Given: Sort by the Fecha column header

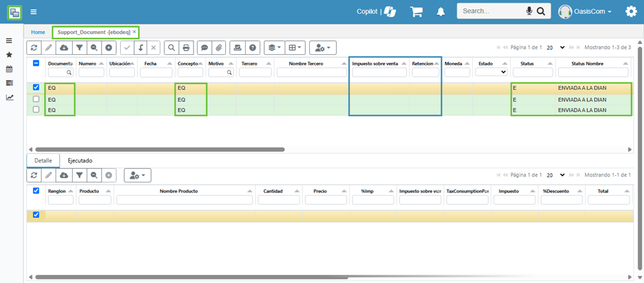Looking at the screenshot, I should [150, 63].
